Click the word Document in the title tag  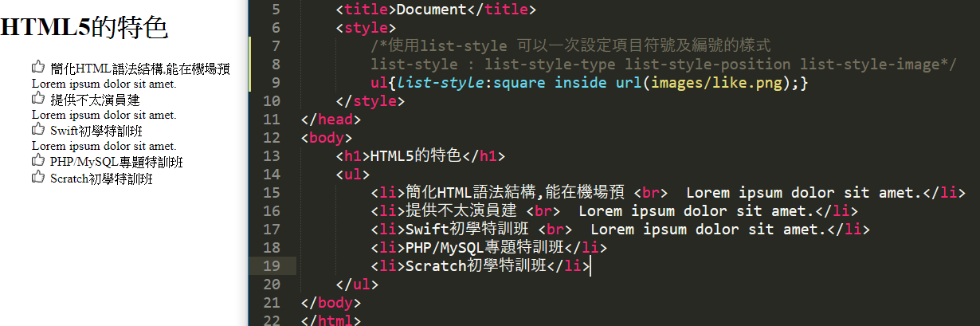click(x=430, y=10)
